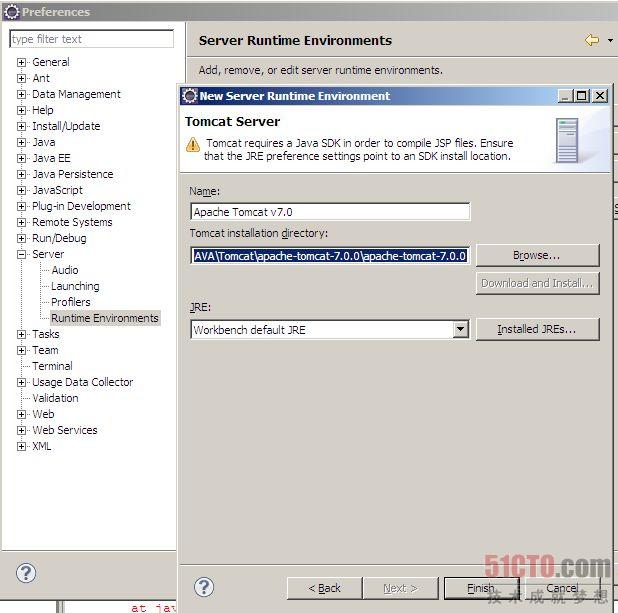Expand the Remote Systems node

pyautogui.click(x=21, y=222)
